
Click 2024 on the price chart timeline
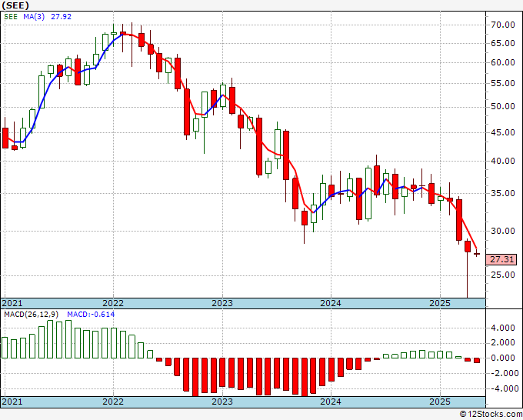point(331,303)
